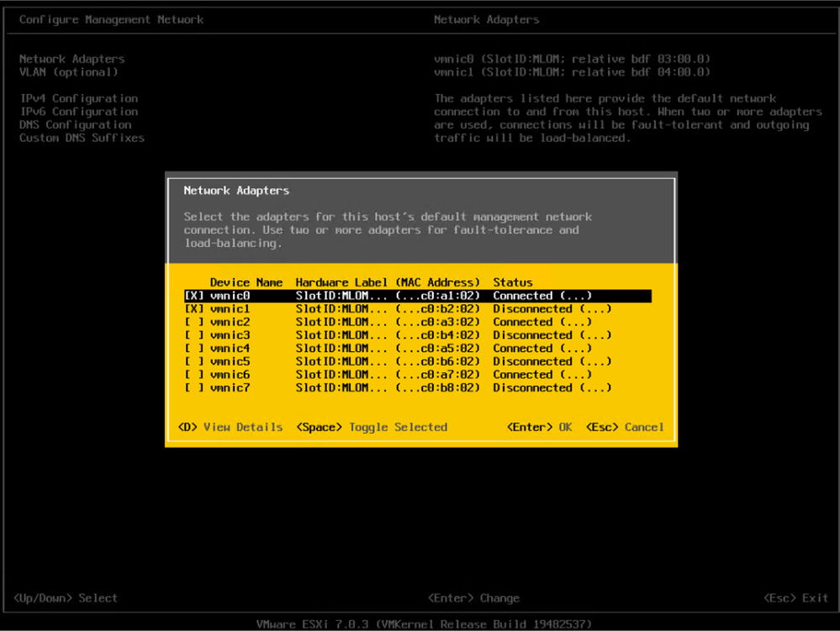The width and height of the screenshot is (840, 631).
Task: Click <D> View Details in dialog
Action: click(230, 427)
